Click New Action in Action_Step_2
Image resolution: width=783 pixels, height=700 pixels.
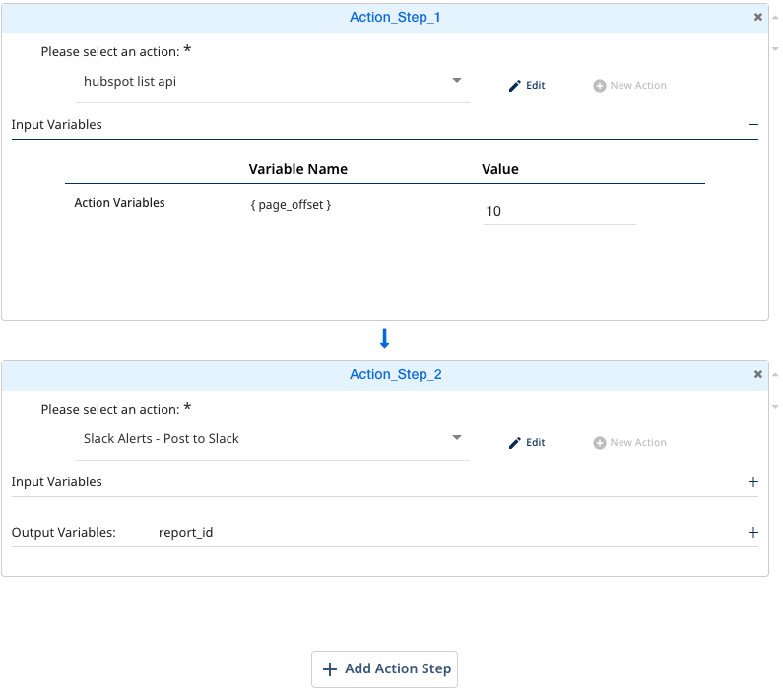coord(630,443)
